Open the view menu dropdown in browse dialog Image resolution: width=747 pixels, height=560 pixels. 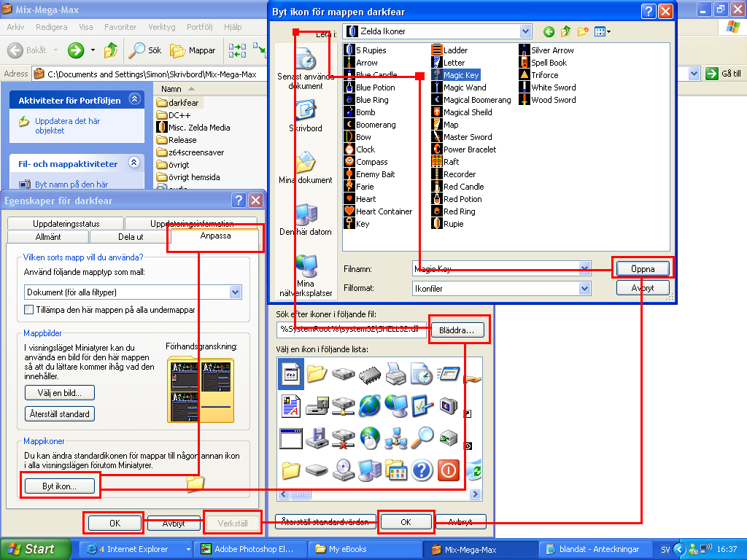click(602, 32)
